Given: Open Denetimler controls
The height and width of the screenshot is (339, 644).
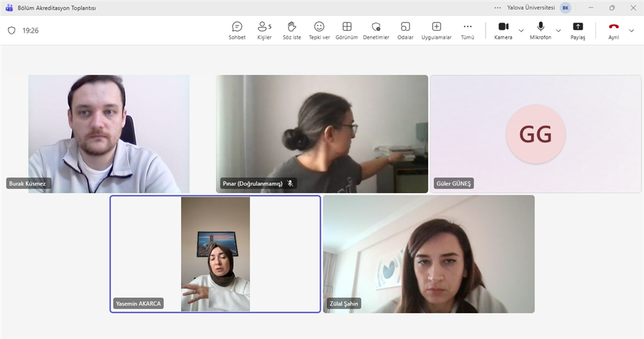Looking at the screenshot, I should pyautogui.click(x=376, y=30).
